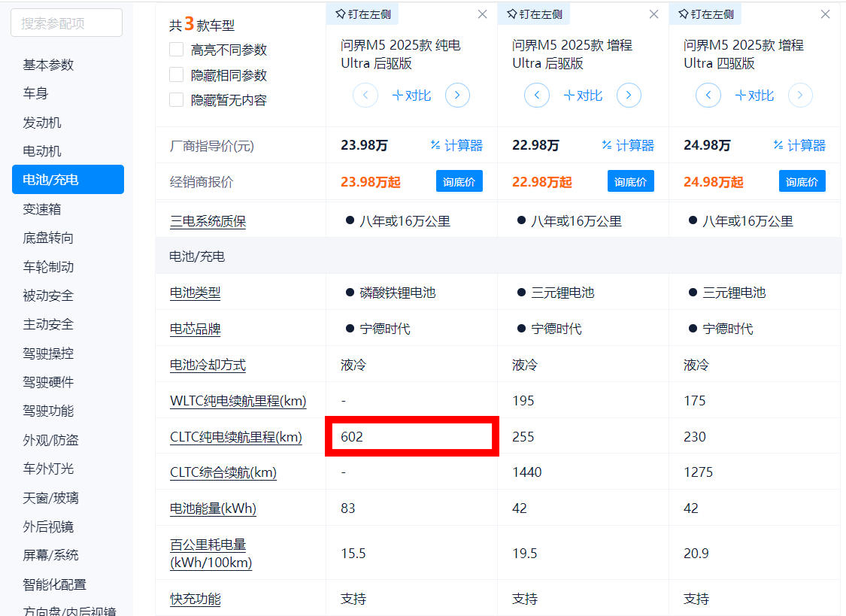Go to previous model for 增程 Ultra 后驱版
846x616 pixels.
pos(537,96)
